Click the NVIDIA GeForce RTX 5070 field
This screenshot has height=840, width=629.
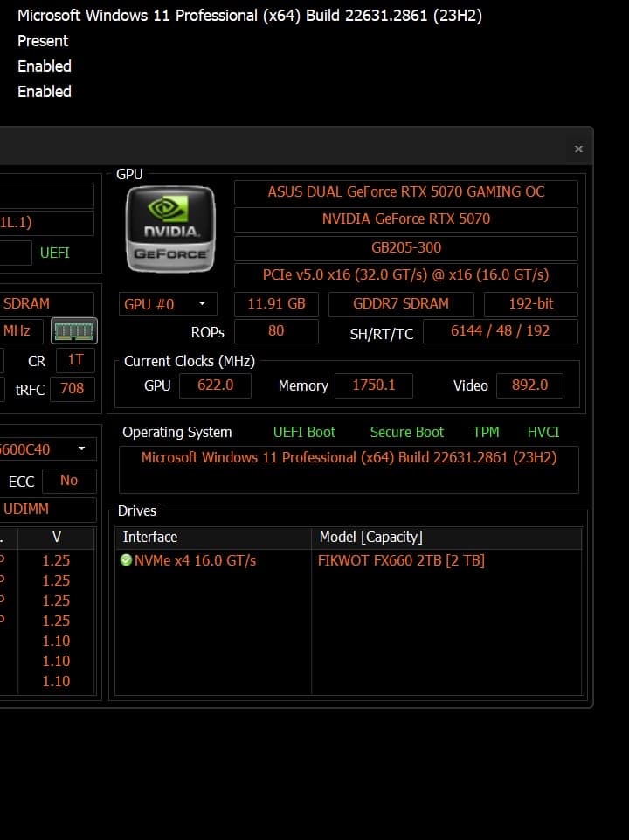point(405,219)
